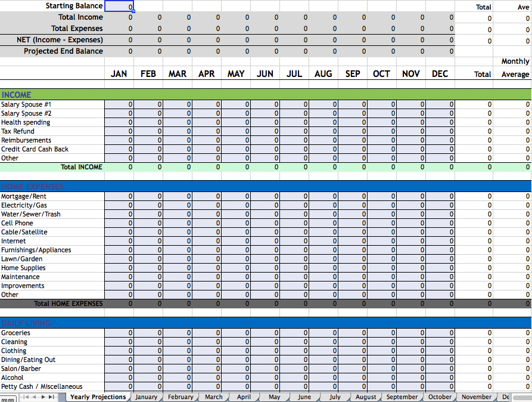Select the 'Projected End Balance' label
Viewport: 532px width, 402px height.
click(x=52, y=51)
